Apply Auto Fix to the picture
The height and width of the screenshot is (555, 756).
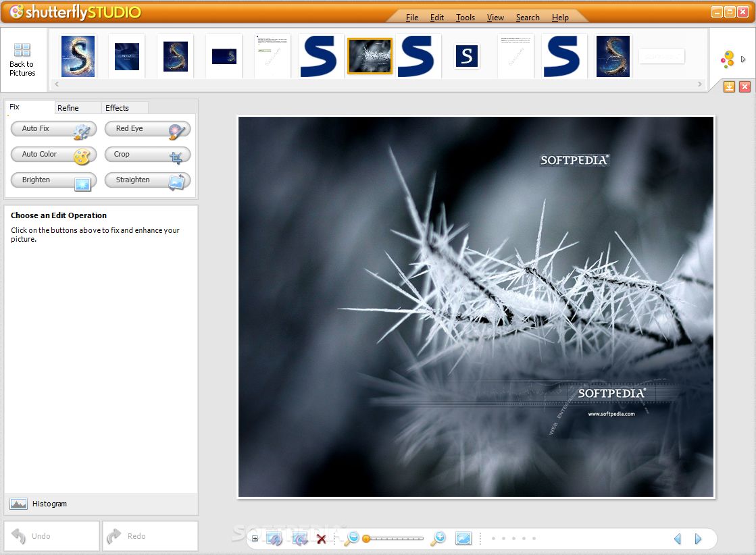[53, 129]
